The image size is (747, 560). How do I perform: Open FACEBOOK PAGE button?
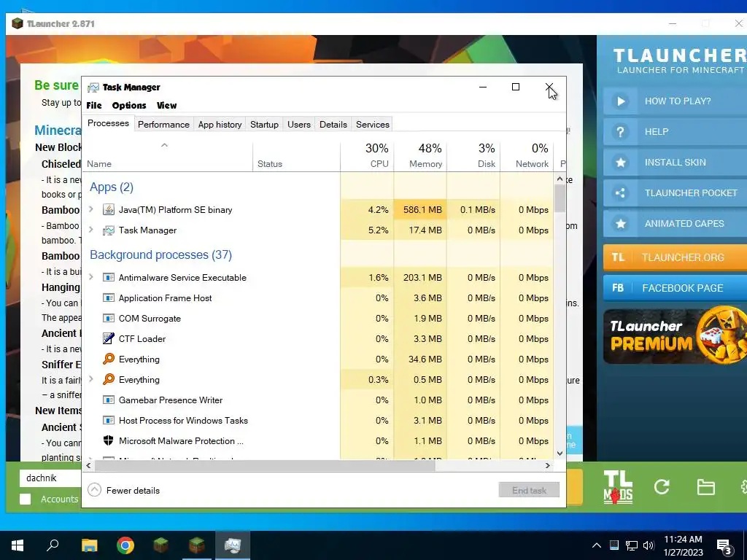coord(675,287)
